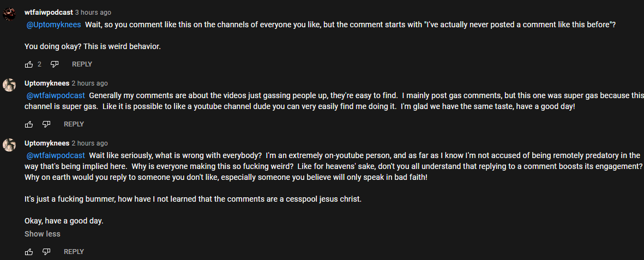This screenshot has height=260, width=644.
Task: Collapse the long comment with Show less
Action: pos(43,234)
